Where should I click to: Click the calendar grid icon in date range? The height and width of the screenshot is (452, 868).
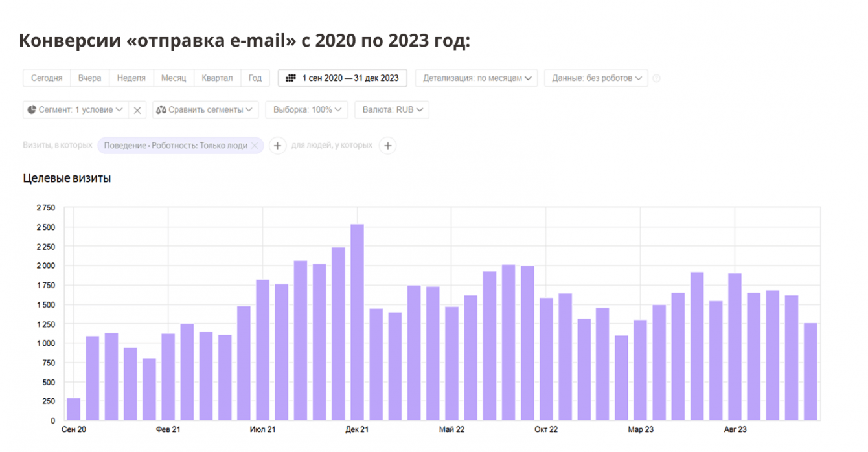point(291,78)
